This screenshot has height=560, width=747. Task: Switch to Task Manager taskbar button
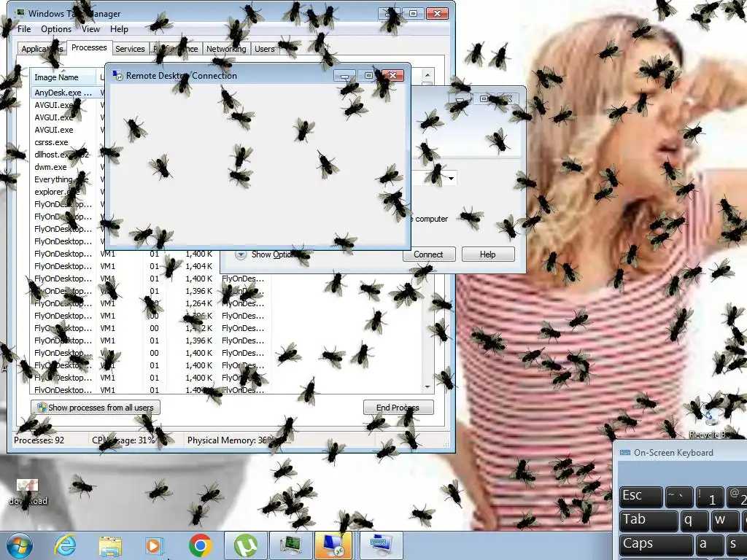(x=291, y=545)
